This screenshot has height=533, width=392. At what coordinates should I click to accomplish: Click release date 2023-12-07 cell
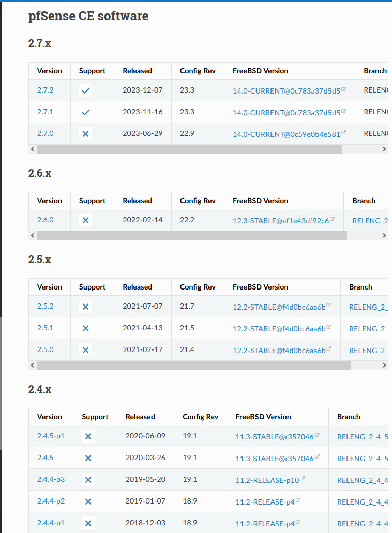coord(143,90)
